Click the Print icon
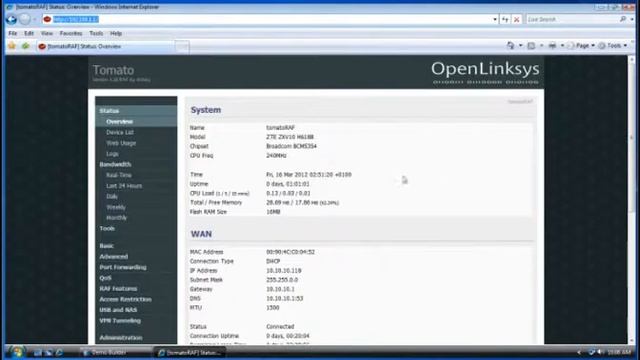The image size is (640, 360). tap(552, 46)
